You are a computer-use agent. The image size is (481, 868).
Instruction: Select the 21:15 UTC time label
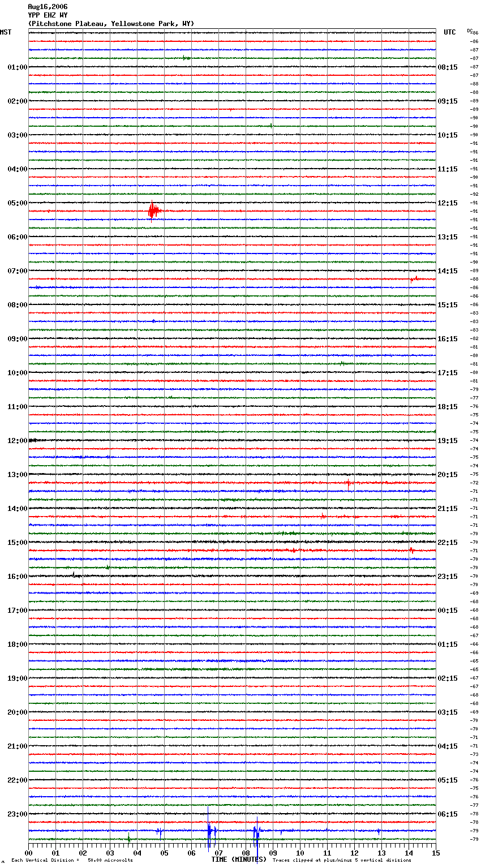click(448, 509)
